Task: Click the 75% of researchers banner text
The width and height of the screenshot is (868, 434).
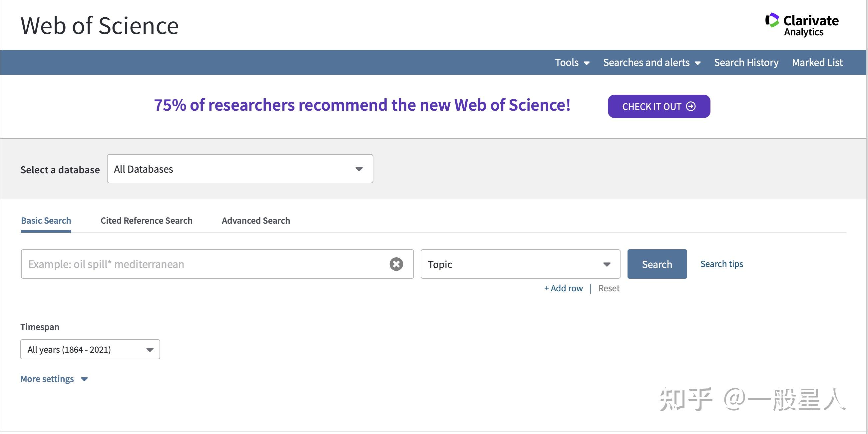Action: [362, 105]
